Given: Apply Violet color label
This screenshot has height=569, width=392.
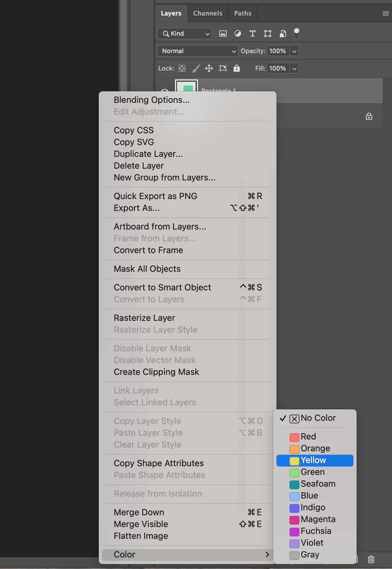Looking at the screenshot, I should click(315, 543).
